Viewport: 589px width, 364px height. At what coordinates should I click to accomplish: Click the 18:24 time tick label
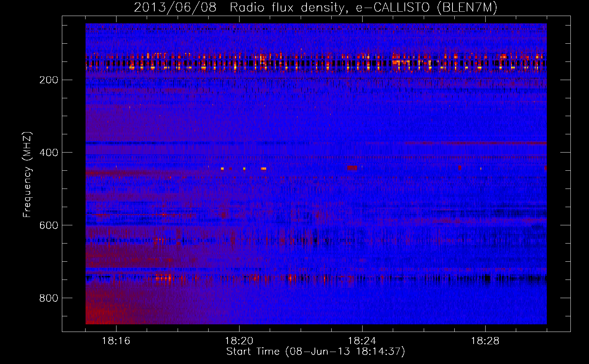point(362,341)
